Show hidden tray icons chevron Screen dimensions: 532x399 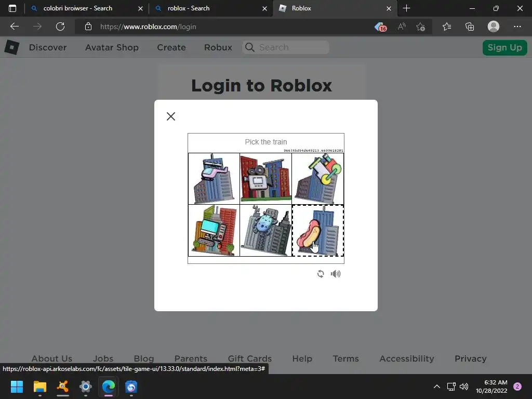437,387
